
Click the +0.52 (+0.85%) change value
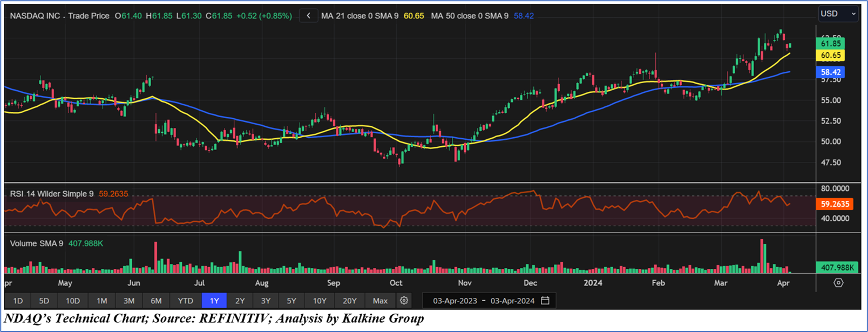tap(263, 16)
